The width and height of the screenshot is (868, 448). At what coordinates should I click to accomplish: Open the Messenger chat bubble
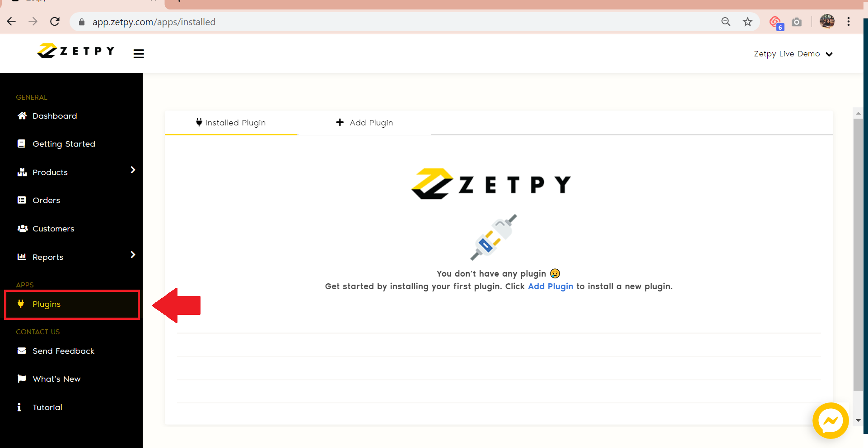[831, 420]
